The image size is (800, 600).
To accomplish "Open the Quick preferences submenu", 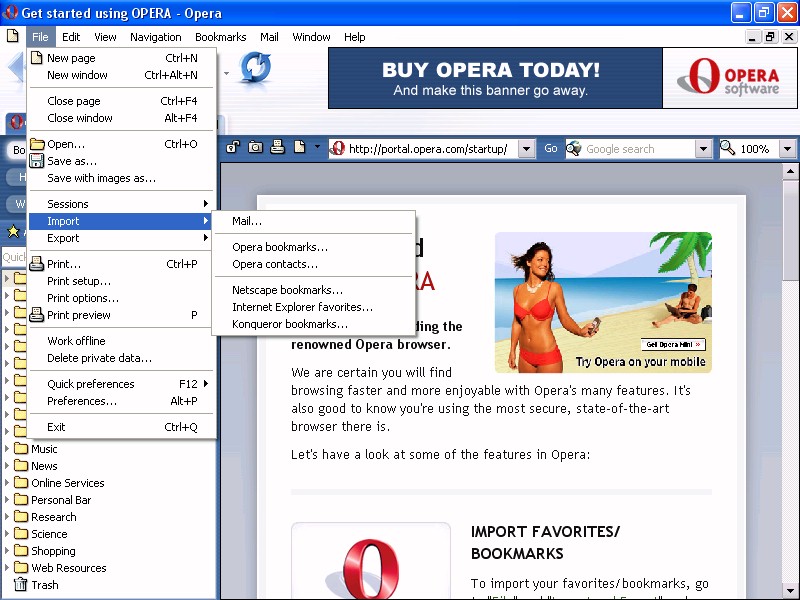I will (x=121, y=384).
